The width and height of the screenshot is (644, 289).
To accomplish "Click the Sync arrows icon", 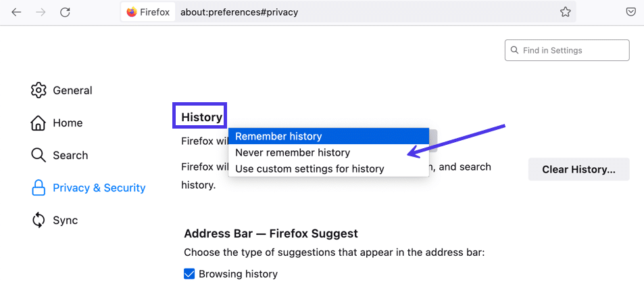I will point(39,220).
